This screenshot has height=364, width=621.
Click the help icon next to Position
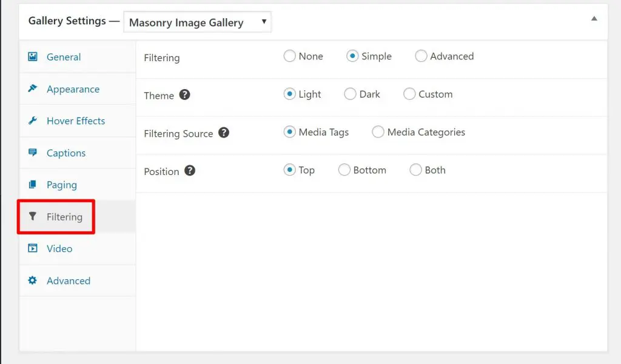point(190,171)
